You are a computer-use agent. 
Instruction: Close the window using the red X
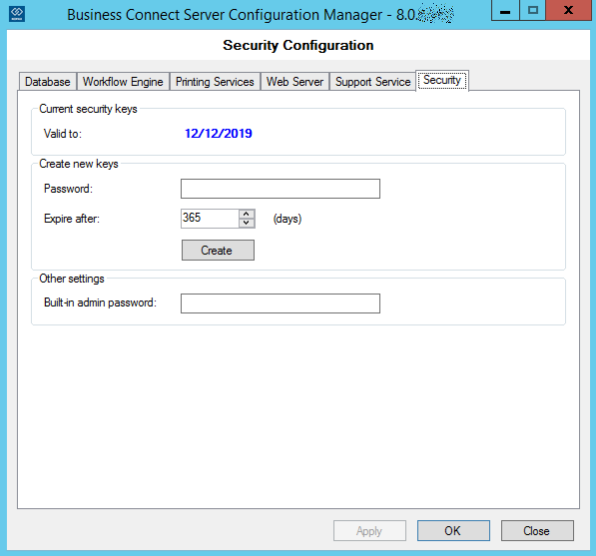pyautogui.click(x=569, y=11)
